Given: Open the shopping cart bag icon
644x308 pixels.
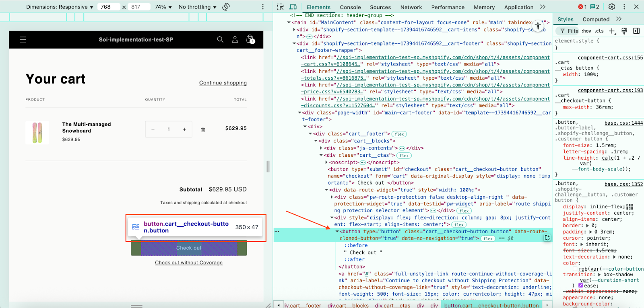Looking at the screenshot, I should pos(250,39).
